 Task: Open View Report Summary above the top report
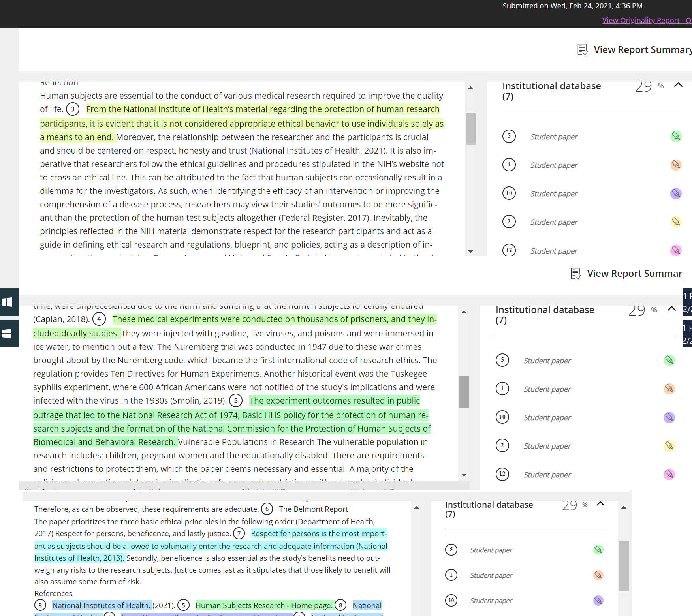coord(635,50)
